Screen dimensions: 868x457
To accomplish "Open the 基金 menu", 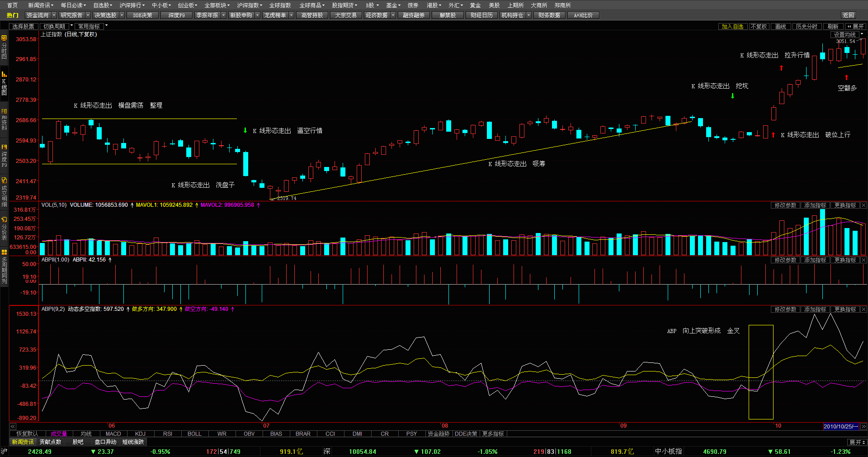I will (393, 5).
